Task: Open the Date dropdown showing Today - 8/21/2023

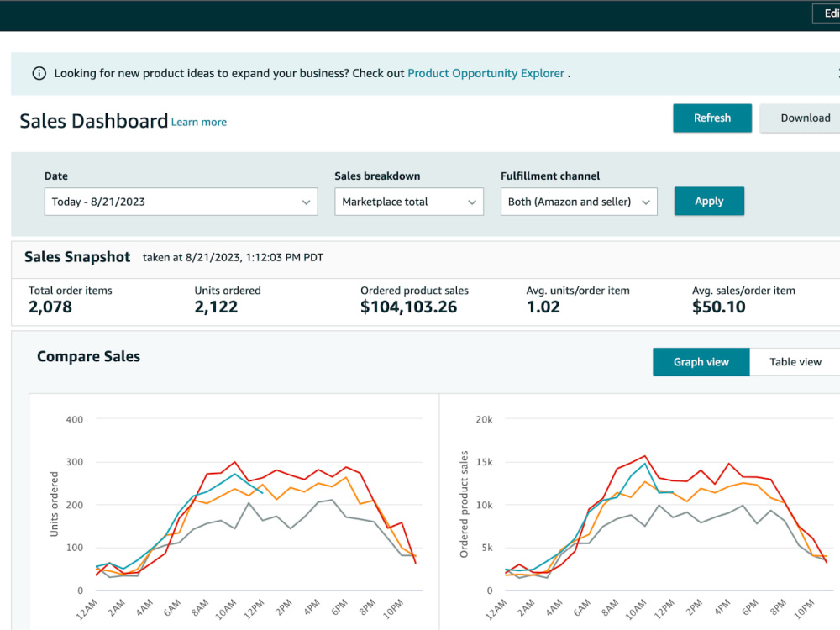Action: point(181,202)
